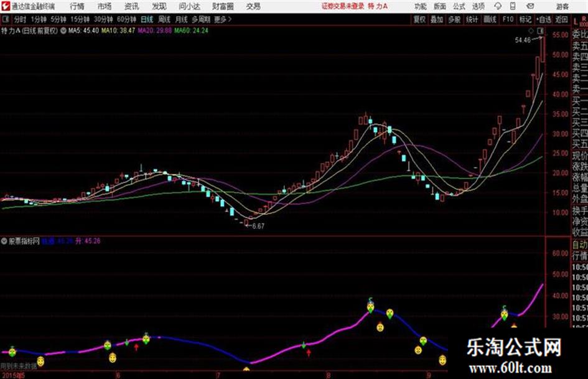Open the 交易 menu
This screenshot has width=588, height=379.
253,6
